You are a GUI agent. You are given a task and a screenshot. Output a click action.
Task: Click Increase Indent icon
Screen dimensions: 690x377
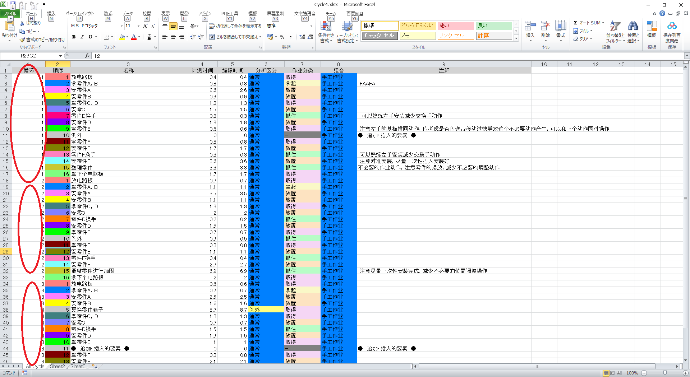(x=201, y=37)
